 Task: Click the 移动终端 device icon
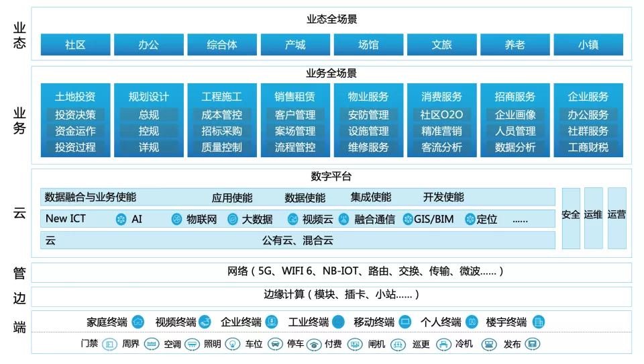pos(405,322)
